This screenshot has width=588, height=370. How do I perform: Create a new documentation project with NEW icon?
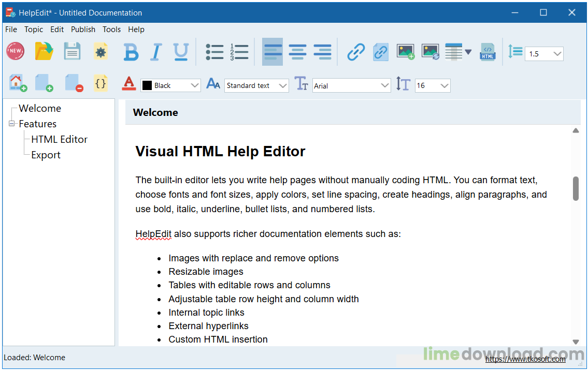click(16, 51)
